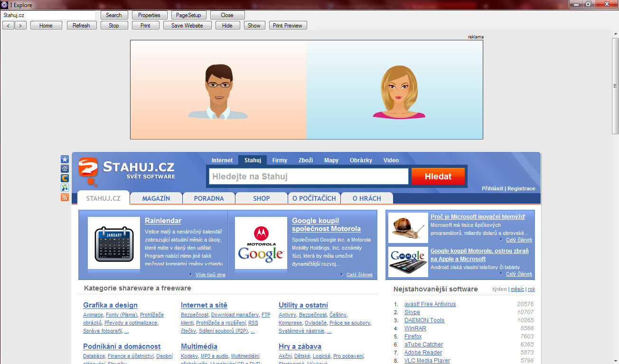619x364 pixels.
Task: Click the house homepage icon on sidebar
Action: tap(65, 169)
